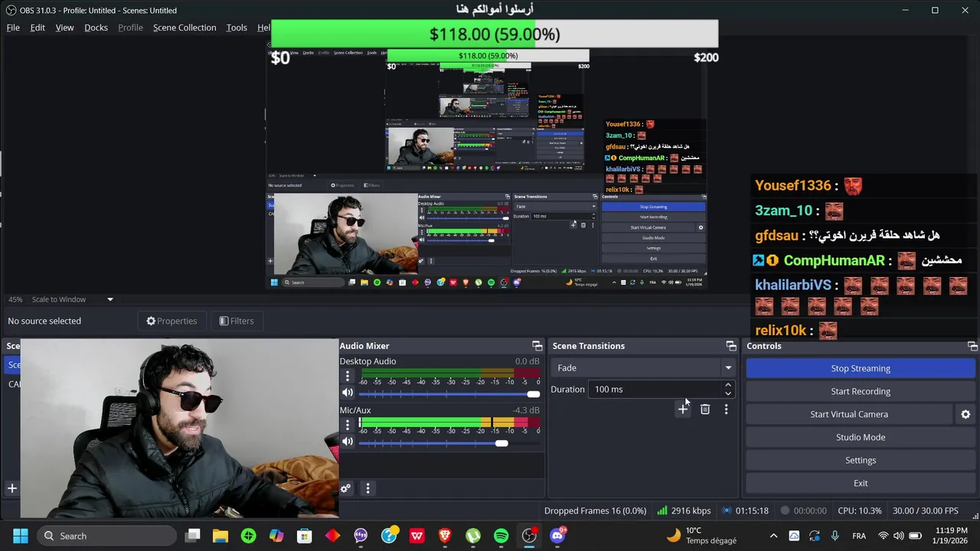Open Properties for the selected source
Viewport: 980px width, 551px height.
click(x=171, y=321)
